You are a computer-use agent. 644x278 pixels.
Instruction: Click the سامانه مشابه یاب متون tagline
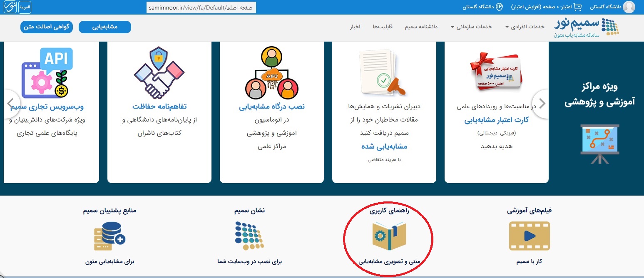point(576,36)
